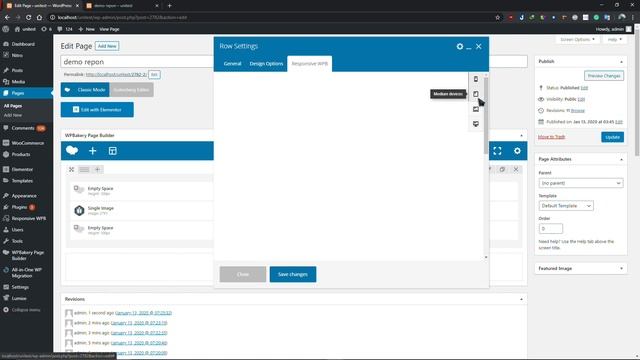Open WPBakery page settings gear

(517, 151)
